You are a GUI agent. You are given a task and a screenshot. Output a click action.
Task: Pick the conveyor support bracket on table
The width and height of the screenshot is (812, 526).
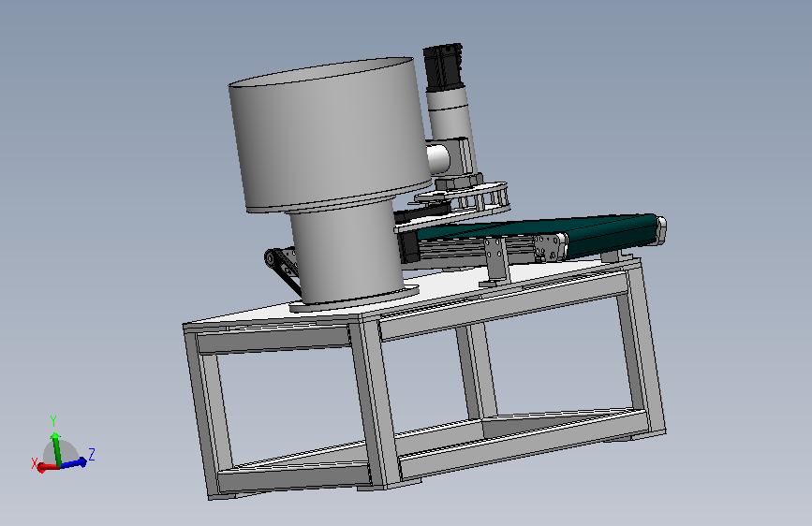tap(496, 261)
